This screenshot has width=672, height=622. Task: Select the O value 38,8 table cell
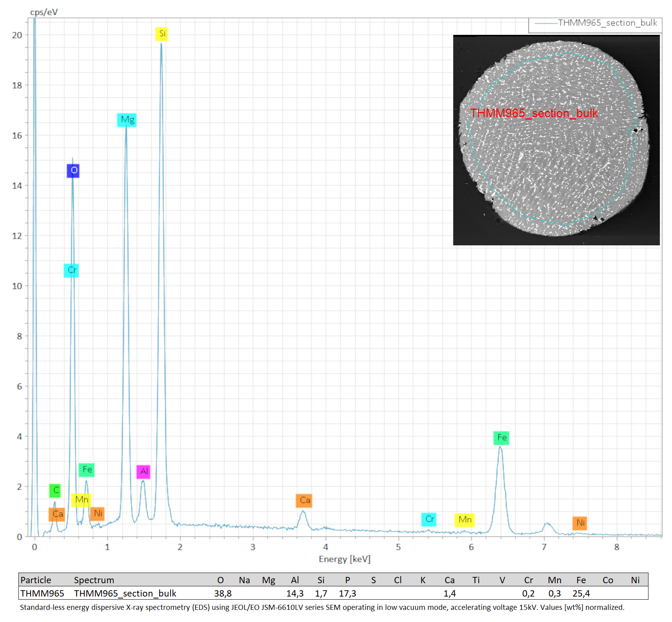(223, 593)
